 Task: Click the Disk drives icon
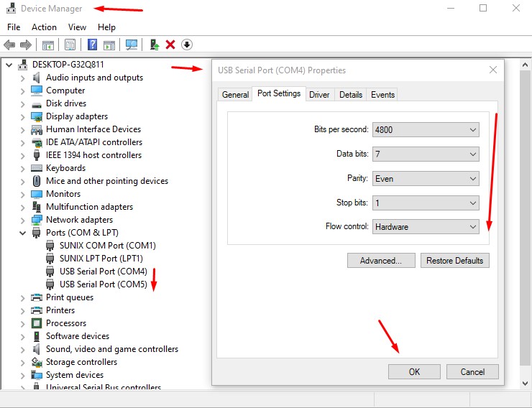[x=36, y=105]
